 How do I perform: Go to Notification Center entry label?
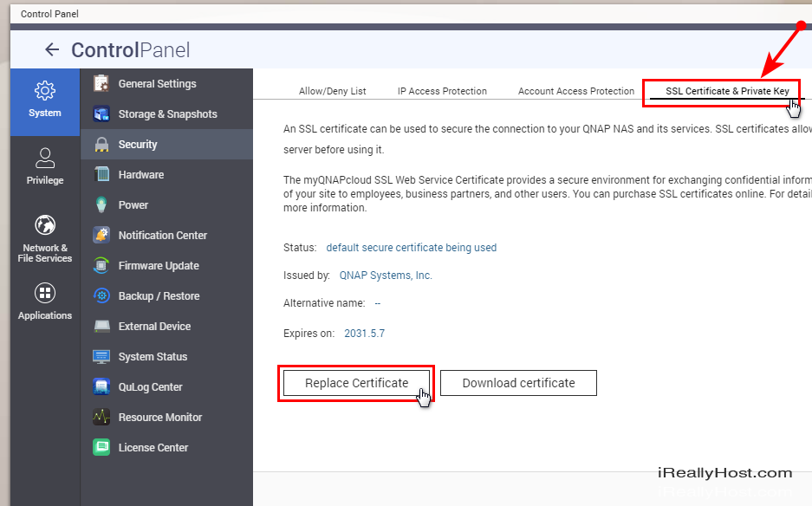[163, 236]
